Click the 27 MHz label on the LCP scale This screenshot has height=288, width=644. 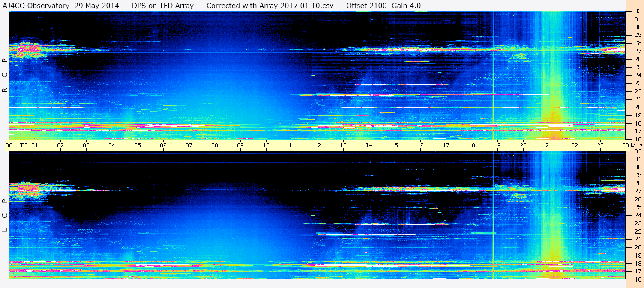point(637,191)
